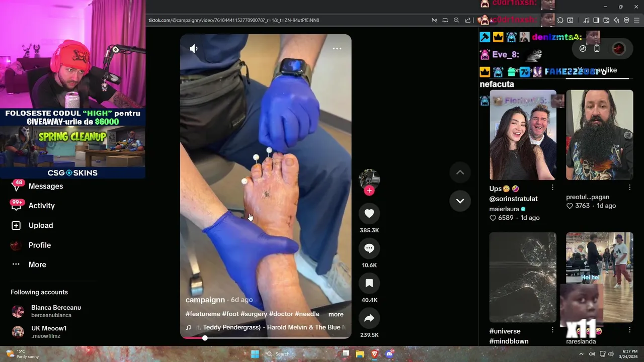Click the TikTok coin icon in top pill

coord(583,49)
